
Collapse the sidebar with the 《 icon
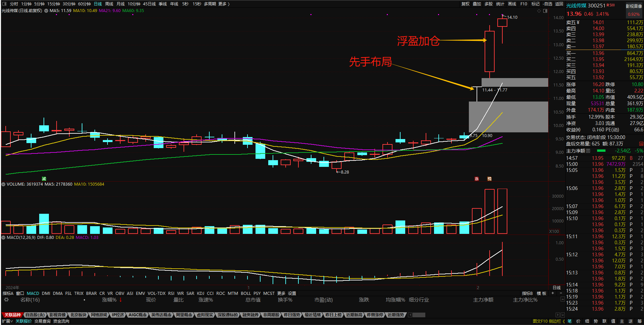(564, 321)
